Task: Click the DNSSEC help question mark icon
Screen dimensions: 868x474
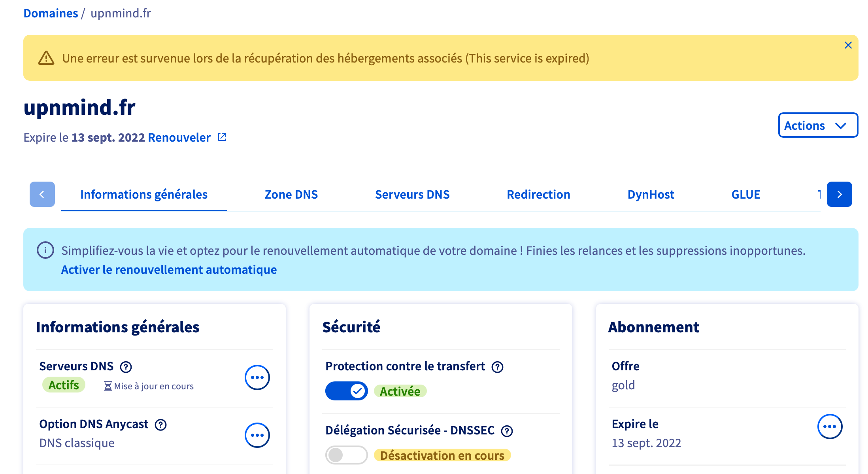Action: click(507, 431)
